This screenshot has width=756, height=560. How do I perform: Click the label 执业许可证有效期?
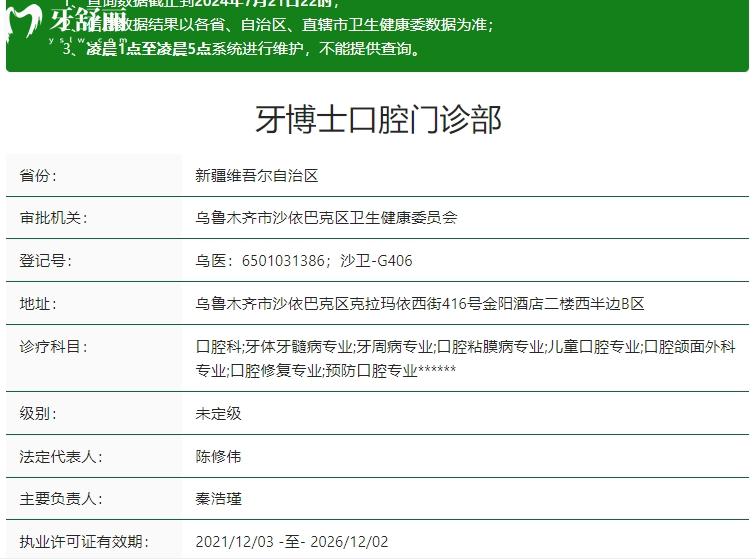pyautogui.click(x=84, y=542)
